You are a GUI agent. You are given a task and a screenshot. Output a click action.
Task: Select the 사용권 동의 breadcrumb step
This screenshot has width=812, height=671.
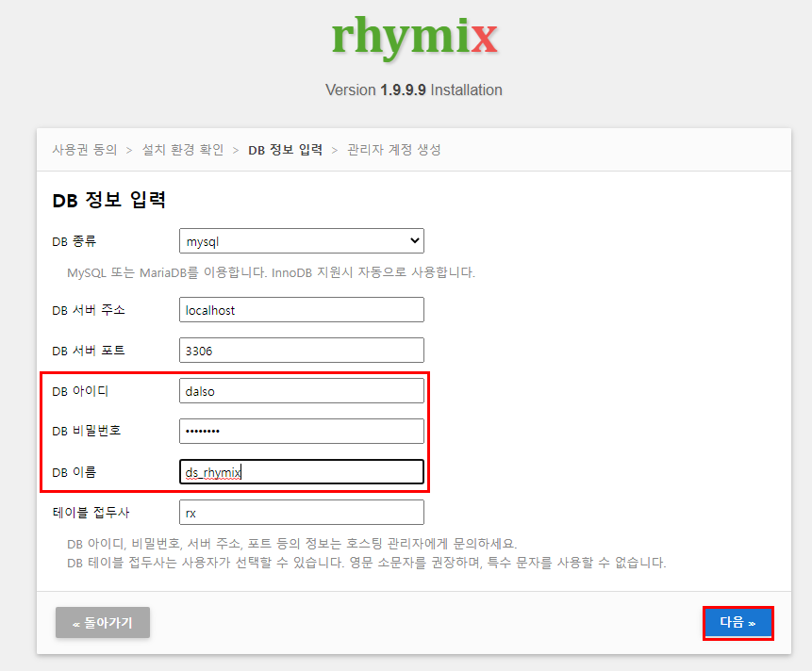click(x=85, y=150)
